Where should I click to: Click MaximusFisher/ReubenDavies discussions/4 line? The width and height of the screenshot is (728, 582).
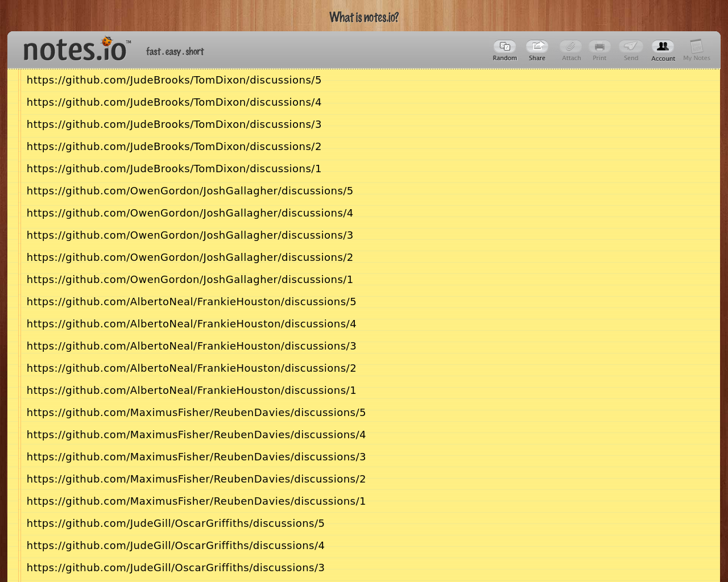(x=196, y=435)
